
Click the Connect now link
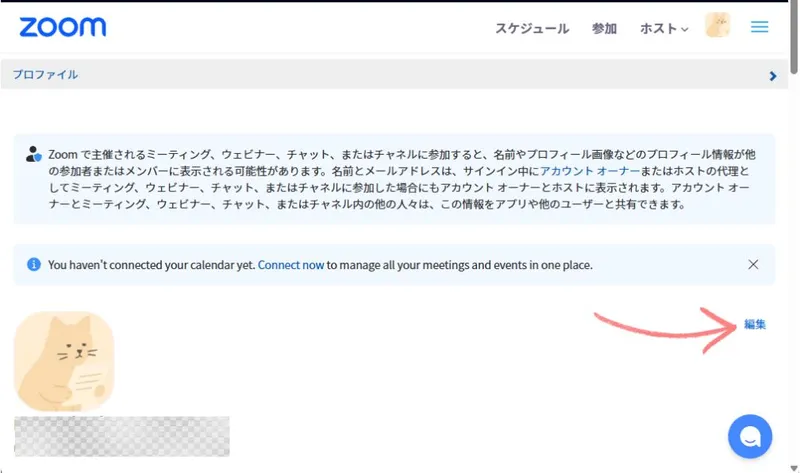pyautogui.click(x=291, y=265)
